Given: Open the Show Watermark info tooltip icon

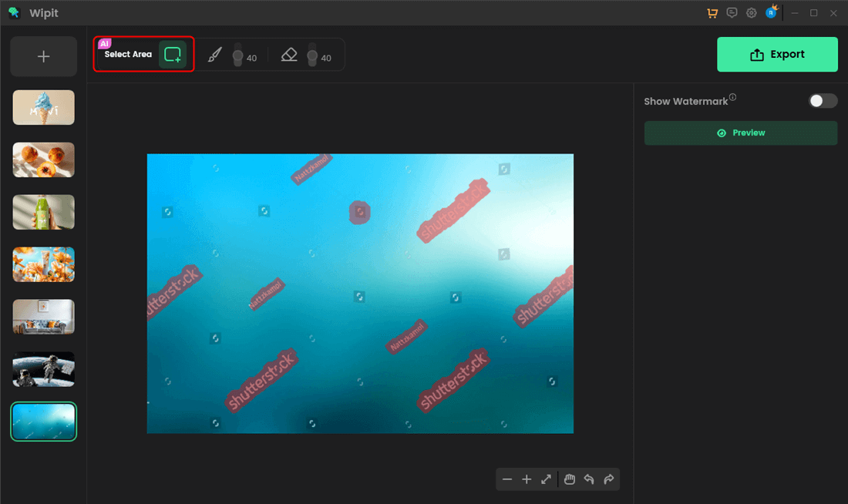Looking at the screenshot, I should tap(733, 97).
